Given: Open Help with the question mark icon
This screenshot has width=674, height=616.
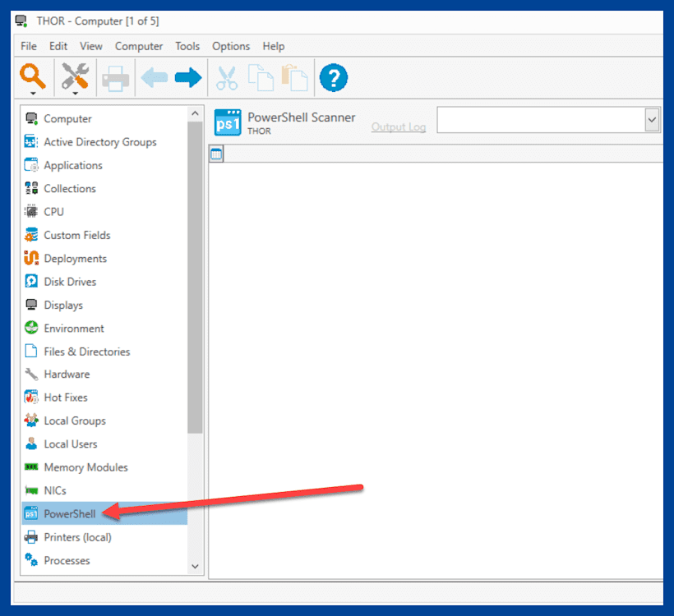Looking at the screenshot, I should (334, 78).
